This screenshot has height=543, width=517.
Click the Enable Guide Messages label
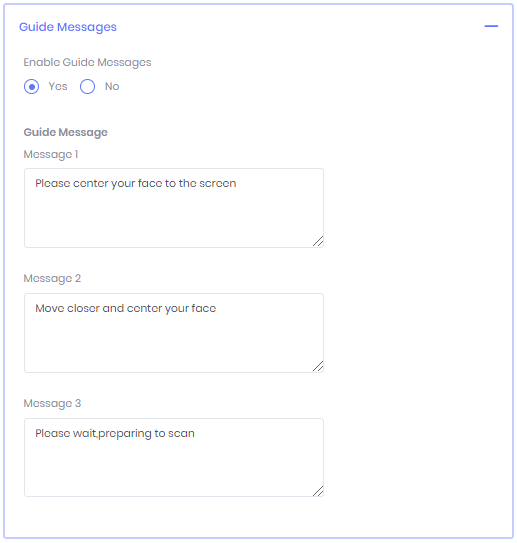pyautogui.click(x=87, y=62)
